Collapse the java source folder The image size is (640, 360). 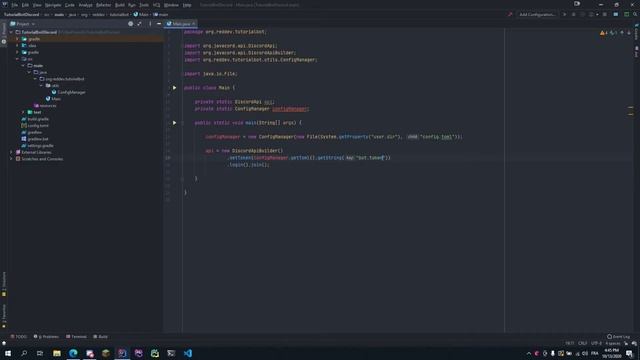point(29,72)
